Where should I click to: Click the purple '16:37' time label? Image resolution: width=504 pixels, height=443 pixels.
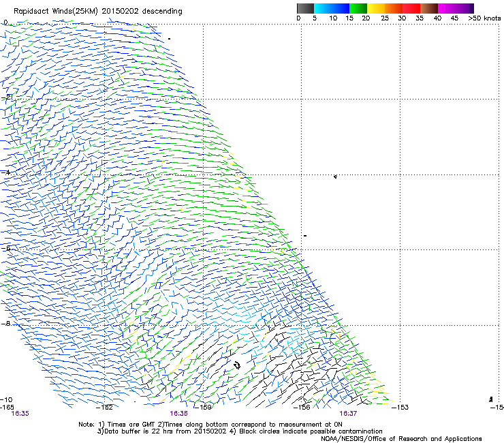tap(348, 414)
